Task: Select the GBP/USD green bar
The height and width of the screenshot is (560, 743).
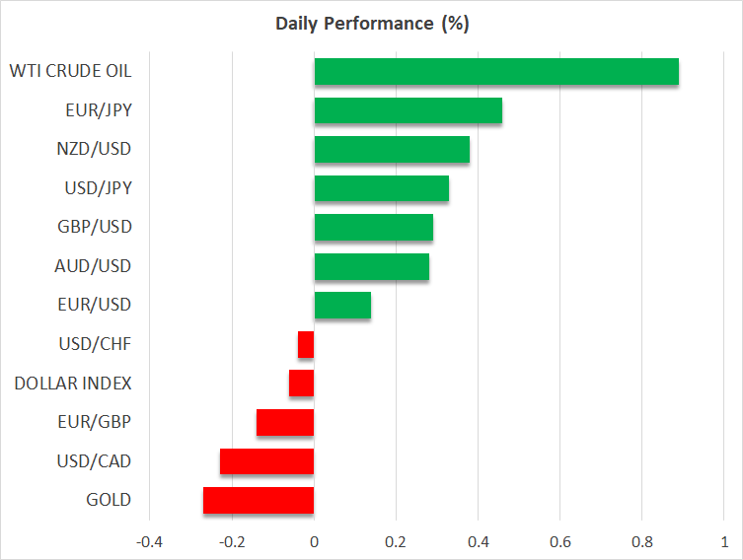Action: pyautogui.click(x=373, y=228)
